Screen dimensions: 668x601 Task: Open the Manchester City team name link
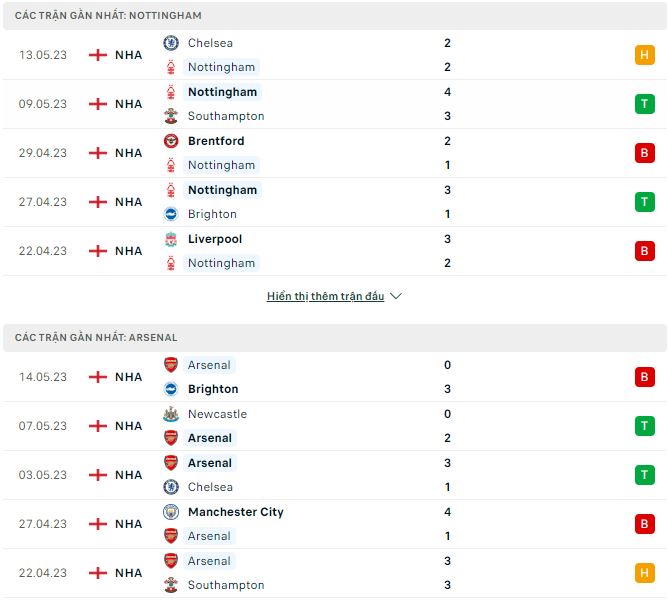235,512
